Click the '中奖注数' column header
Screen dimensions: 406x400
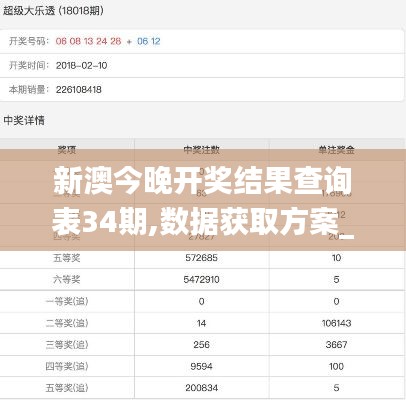coord(202,150)
